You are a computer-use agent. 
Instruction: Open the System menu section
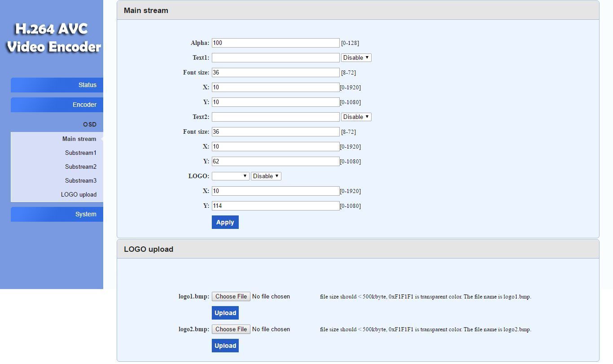click(57, 214)
